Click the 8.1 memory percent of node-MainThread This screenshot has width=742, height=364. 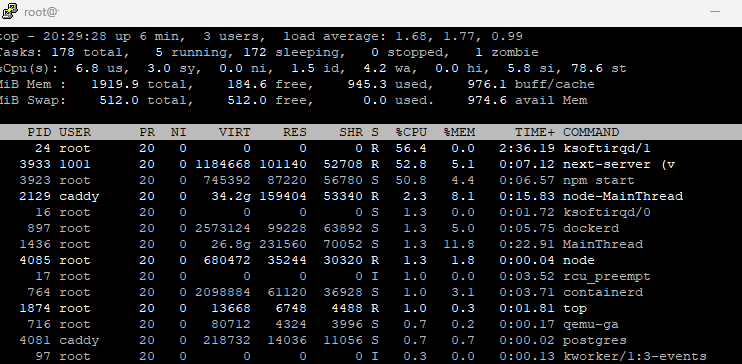(x=463, y=196)
